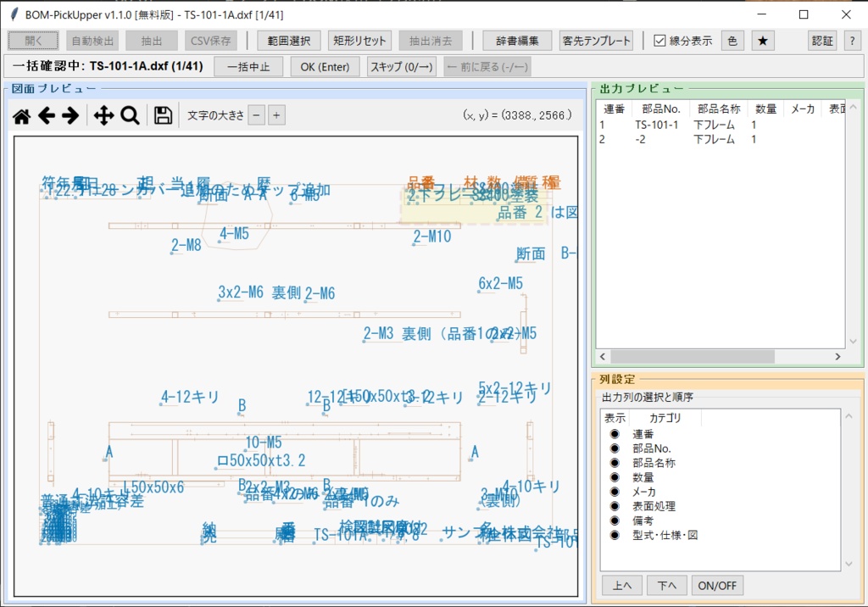Toggle visibility of 部品No. column

pyautogui.click(x=615, y=448)
